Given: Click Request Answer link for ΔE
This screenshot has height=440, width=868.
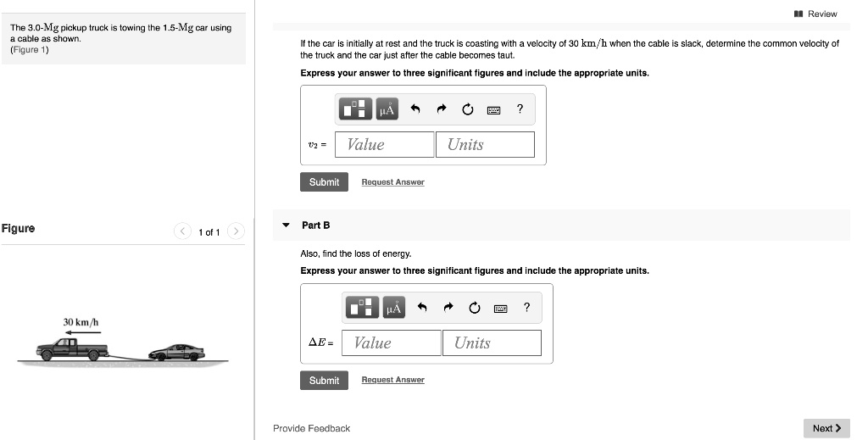Looking at the screenshot, I should click(392, 380).
